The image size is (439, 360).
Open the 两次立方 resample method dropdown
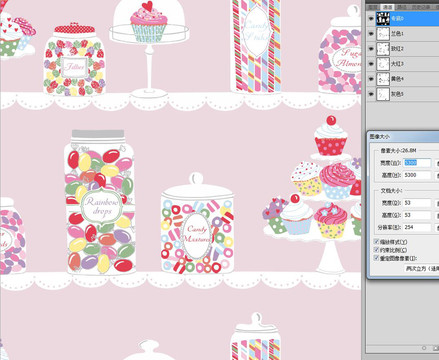422,268
